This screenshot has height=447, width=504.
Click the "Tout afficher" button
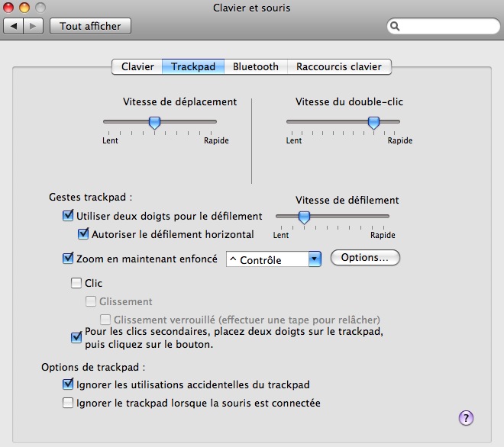pos(90,26)
